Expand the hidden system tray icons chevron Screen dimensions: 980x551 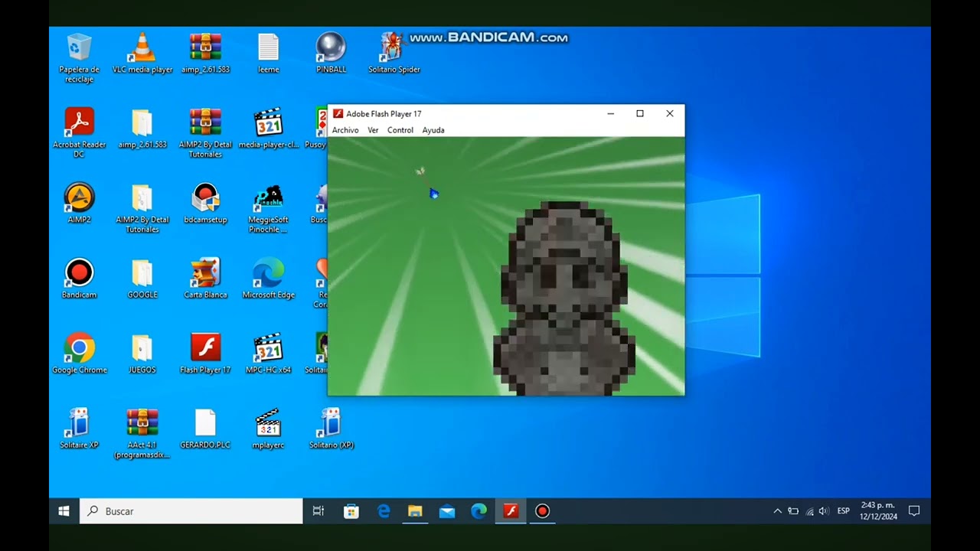click(x=778, y=511)
